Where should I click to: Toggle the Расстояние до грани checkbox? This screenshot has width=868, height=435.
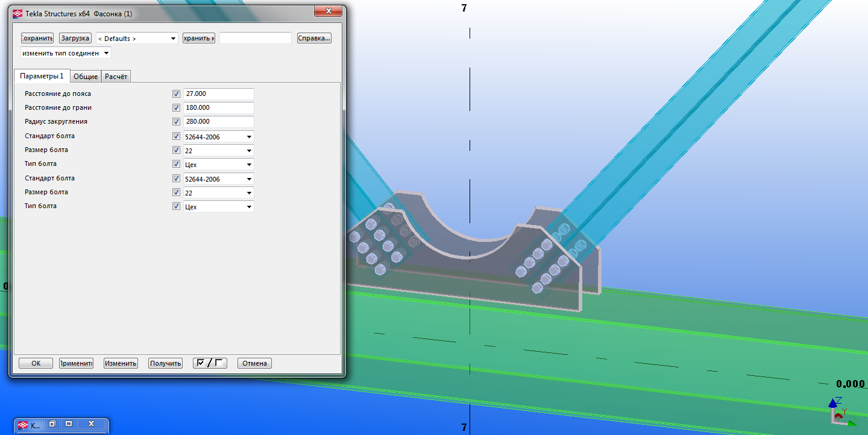point(176,108)
